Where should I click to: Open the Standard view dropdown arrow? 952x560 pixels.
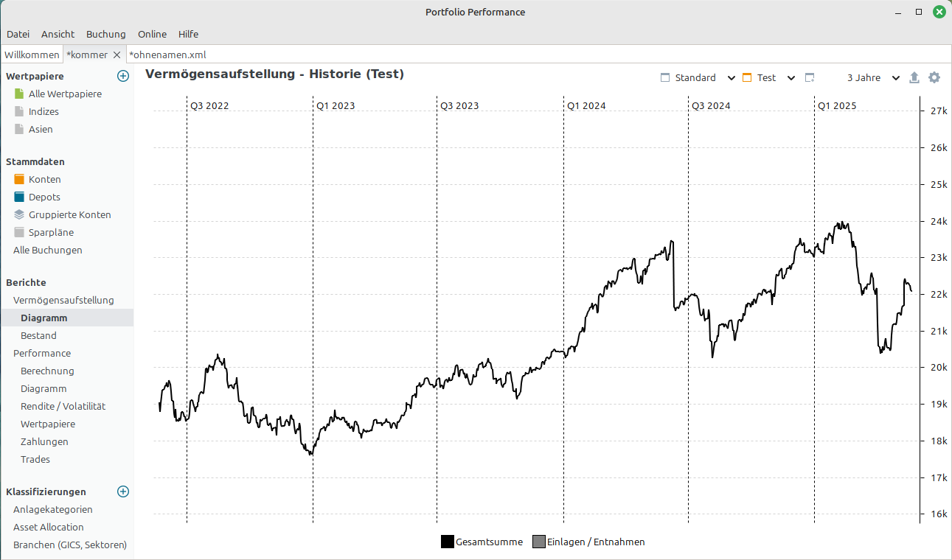tap(732, 77)
